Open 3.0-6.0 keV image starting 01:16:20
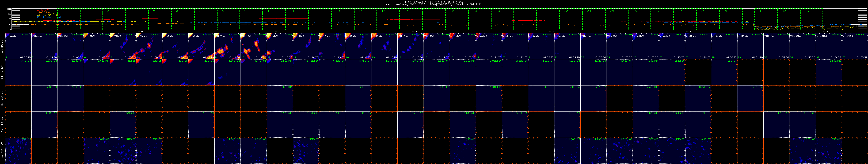 tap(384, 46)
